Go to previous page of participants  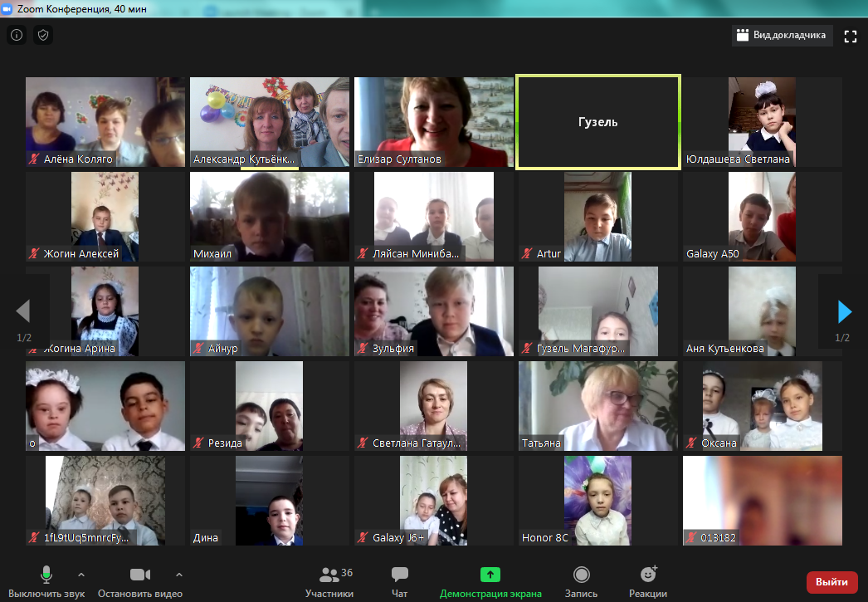tap(23, 311)
